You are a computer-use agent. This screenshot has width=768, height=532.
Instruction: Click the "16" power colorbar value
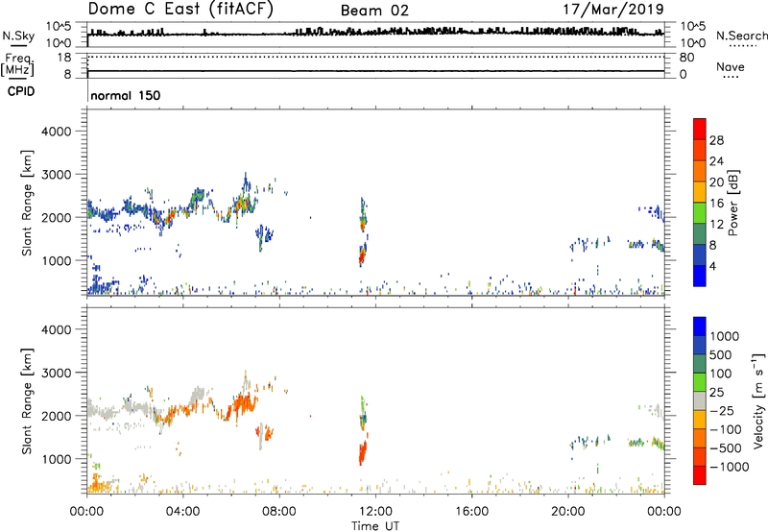click(x=716, y=204)
